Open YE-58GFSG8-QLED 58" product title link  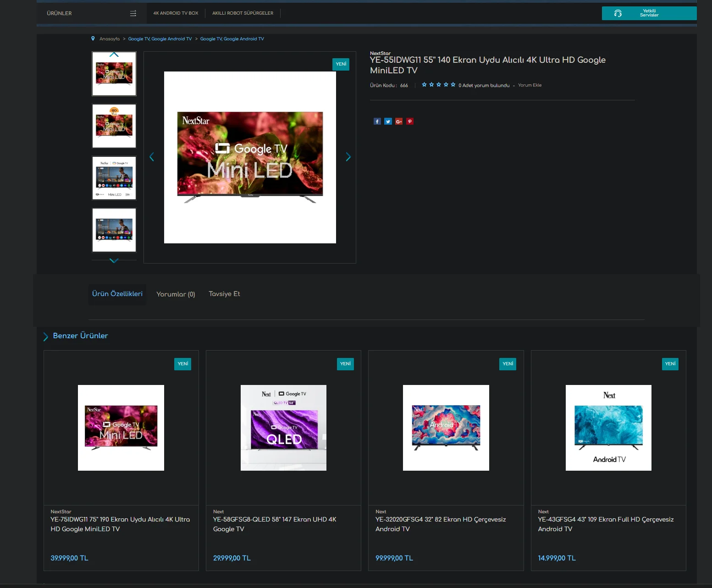coord(275,524)
